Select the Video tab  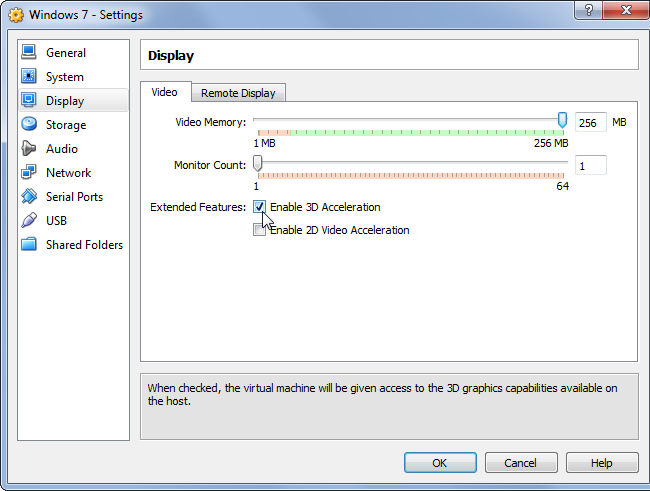164,92
